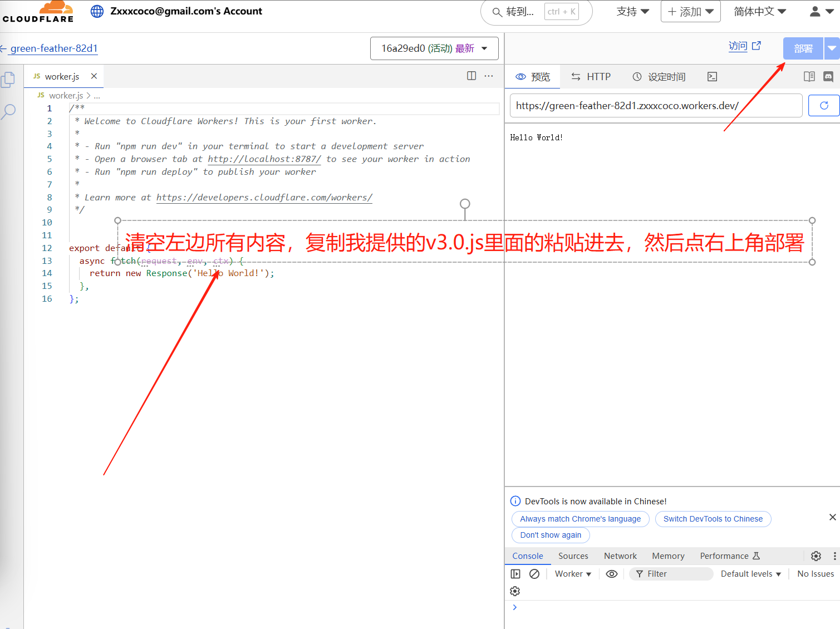Click the 部署 deploy button

[803, 48]
